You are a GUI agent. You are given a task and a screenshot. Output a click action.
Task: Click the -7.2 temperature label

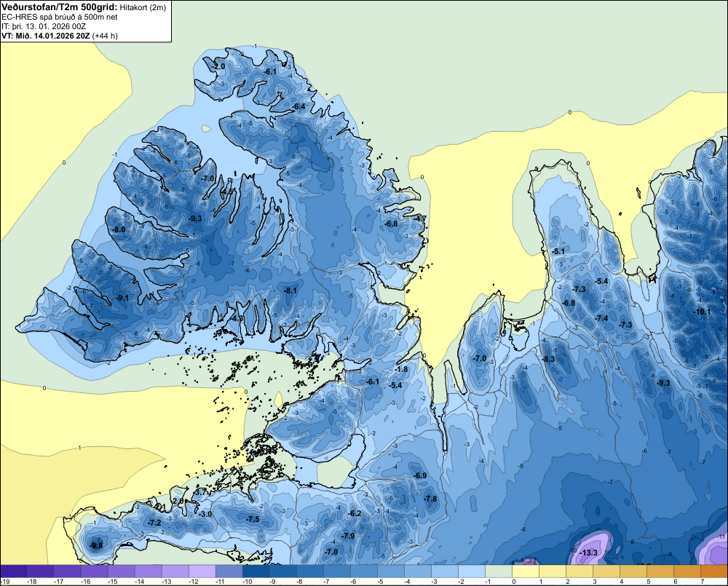pos(154,523)
